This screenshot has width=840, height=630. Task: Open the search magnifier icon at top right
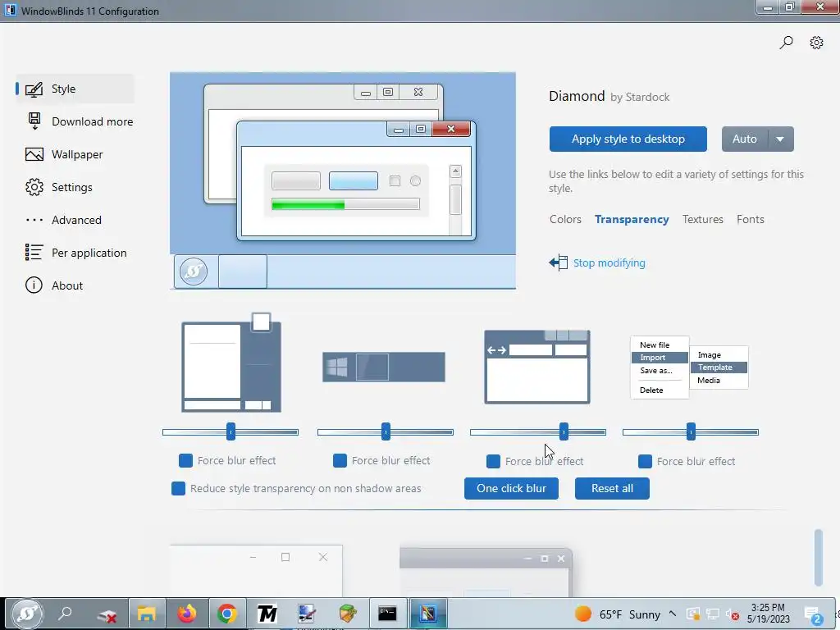point(786,43)
